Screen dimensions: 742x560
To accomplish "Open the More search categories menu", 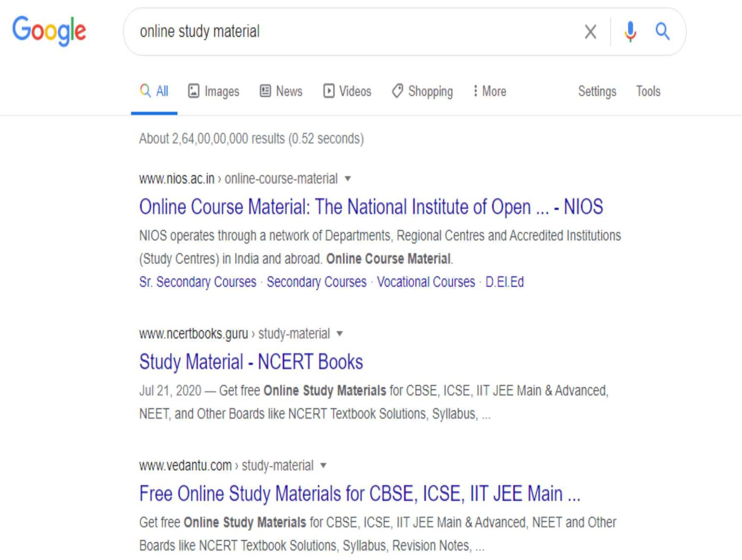I will pyautogui.click(x=489, y=91).
